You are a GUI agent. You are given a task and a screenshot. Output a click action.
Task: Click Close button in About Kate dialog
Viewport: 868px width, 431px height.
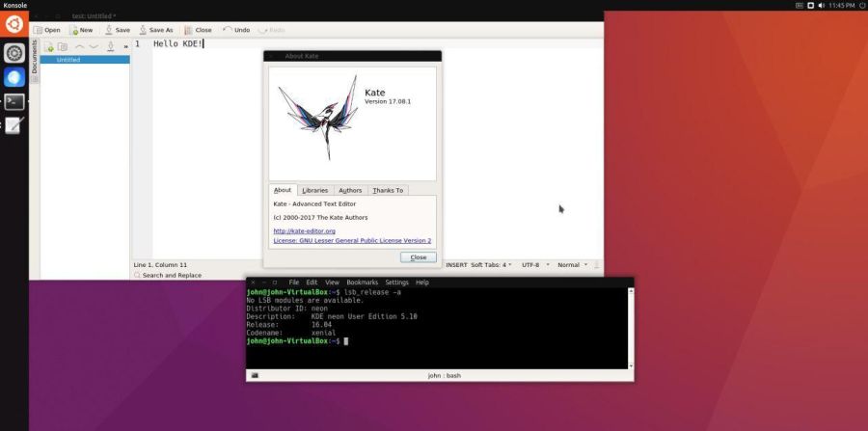[418, 257]
